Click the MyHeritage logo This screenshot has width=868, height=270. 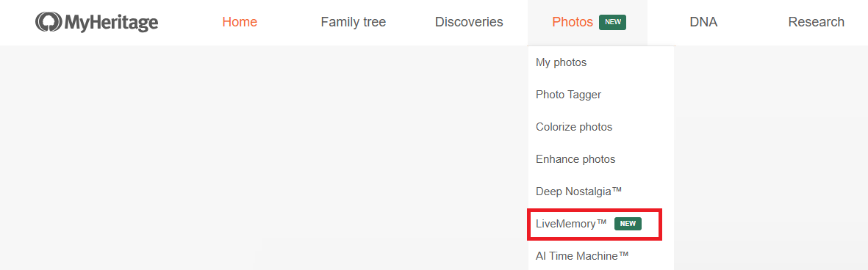pos(97,22)
